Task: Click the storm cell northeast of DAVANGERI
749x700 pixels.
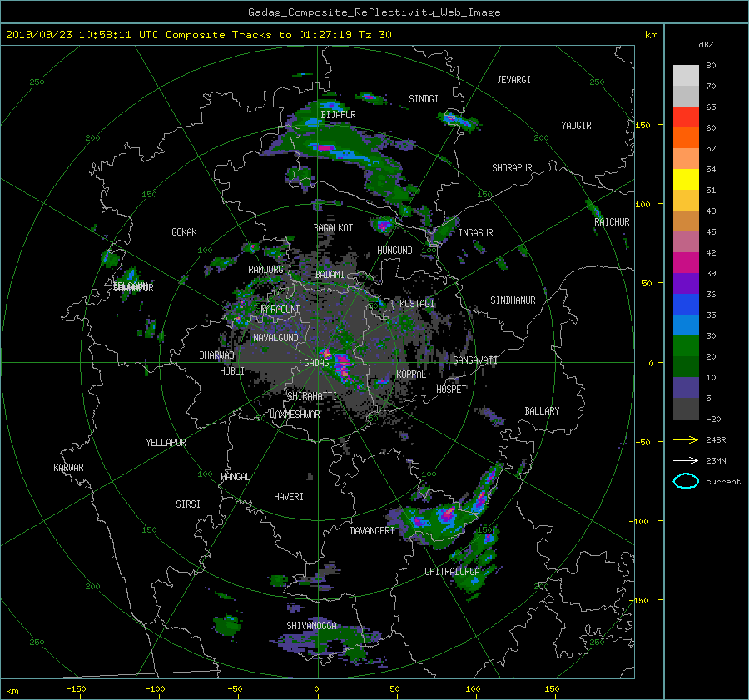Action: coord(444,516)
